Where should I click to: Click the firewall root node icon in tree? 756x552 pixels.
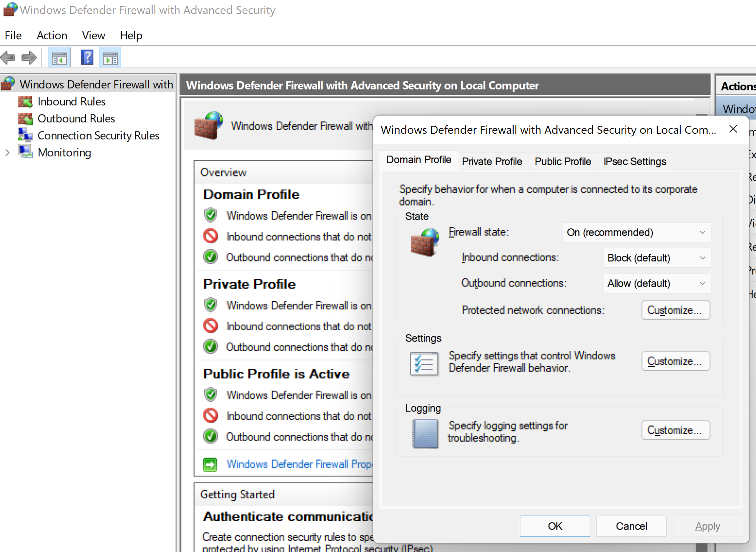click(x=8, y=84)
